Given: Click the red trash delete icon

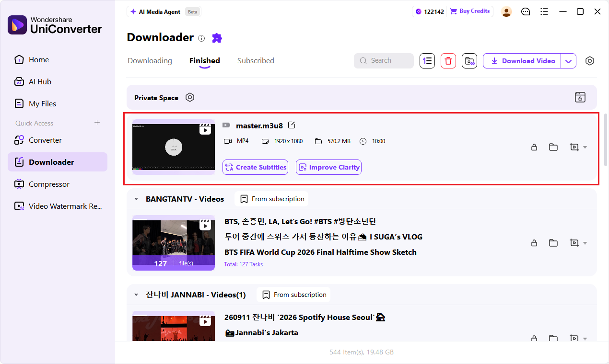Looking at the screenshot, I should (448, 61).
